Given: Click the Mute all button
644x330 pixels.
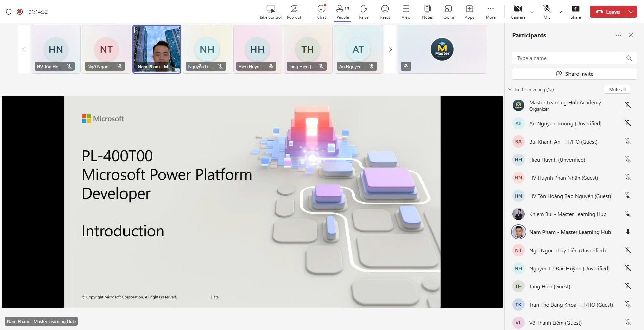Looking at the screenshot, I should pyautogui.click(x=617, y=89).
